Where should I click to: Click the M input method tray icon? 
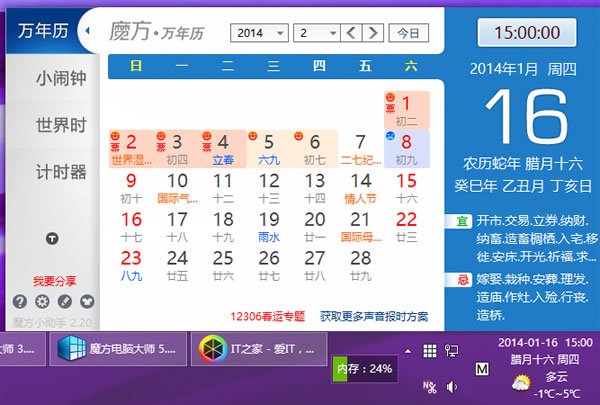pyautogui.click(x=482, y=369)
